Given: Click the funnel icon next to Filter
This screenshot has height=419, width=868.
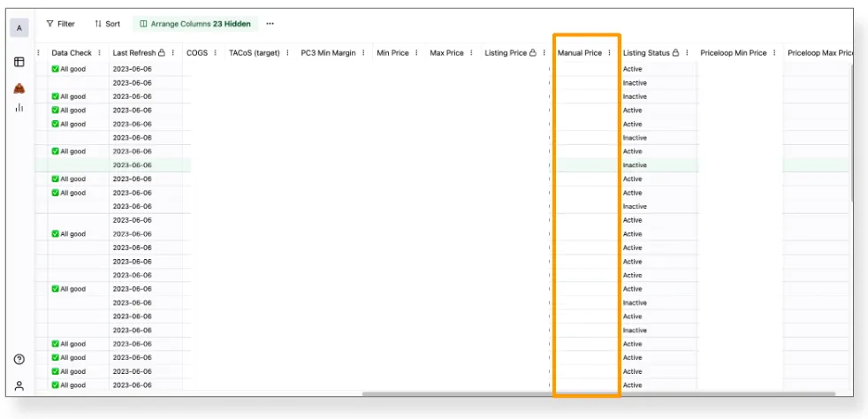Looking at the screenshot, I should [x=49, y=24].
